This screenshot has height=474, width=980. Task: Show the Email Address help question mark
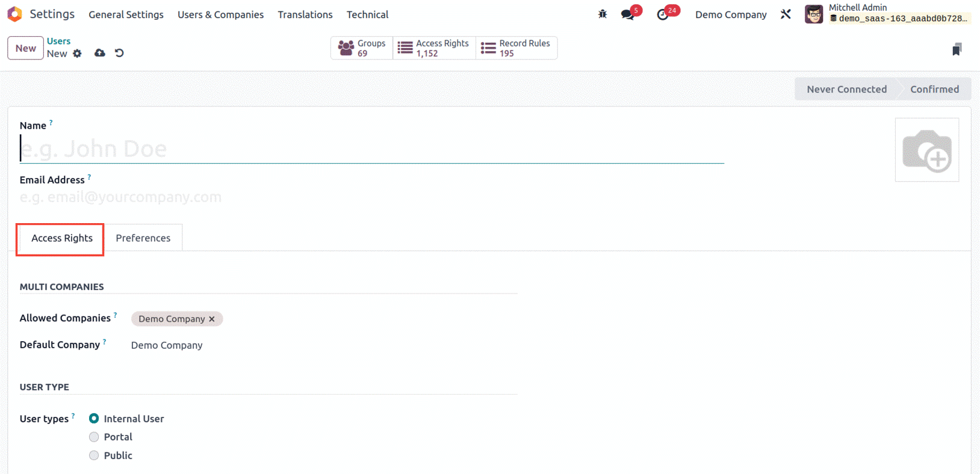(x=89, y=177)
